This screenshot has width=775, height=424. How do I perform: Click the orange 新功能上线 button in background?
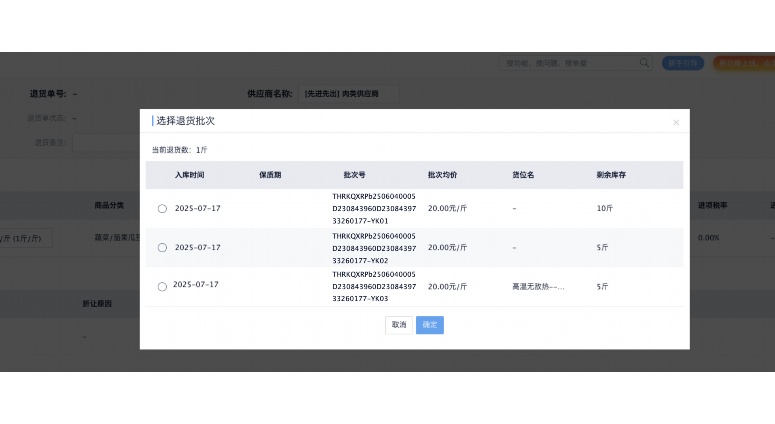tap(744, 63)
